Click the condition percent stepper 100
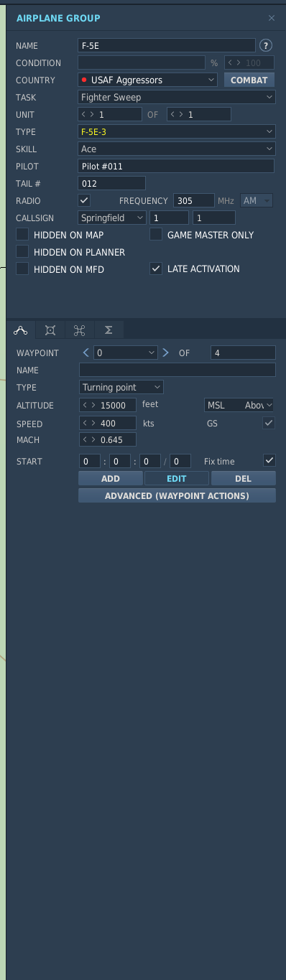The width and height of the screenshot is (286, 980). point(249,62)
